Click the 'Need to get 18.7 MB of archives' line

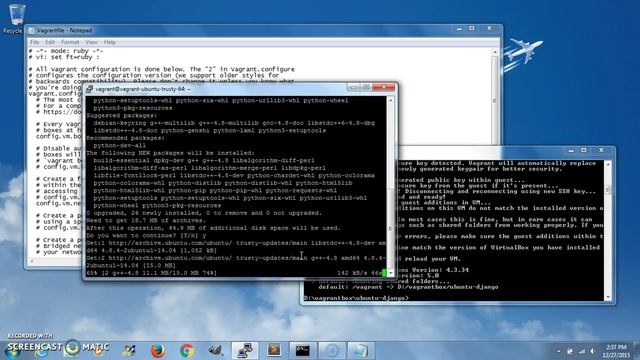(x=146, y=220)
